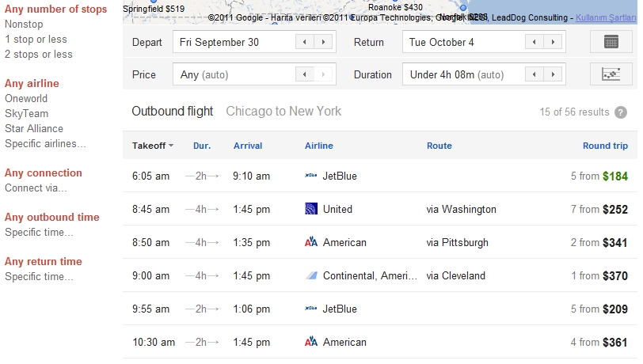The width and height of the screenshot is (643, 364).
Task: Open the Specific airlines... chooser
Action: click(x=45, y=144)
